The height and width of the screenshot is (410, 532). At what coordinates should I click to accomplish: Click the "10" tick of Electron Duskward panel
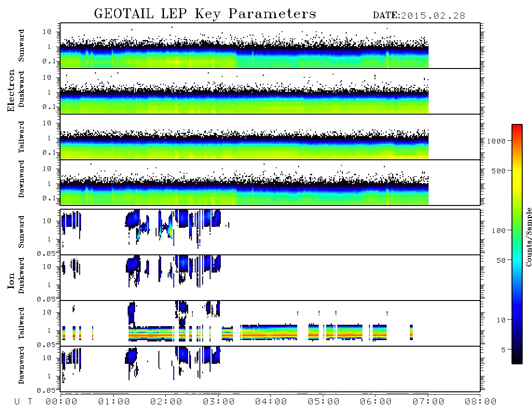47,77
